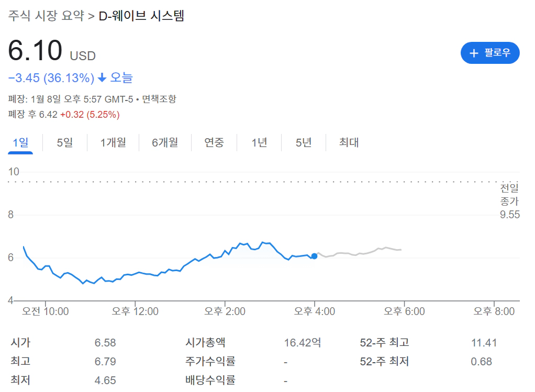This screenshot has width=535, height=392.
Task: Click the 팔로우 follow button
Action: (x=489, y=53)
